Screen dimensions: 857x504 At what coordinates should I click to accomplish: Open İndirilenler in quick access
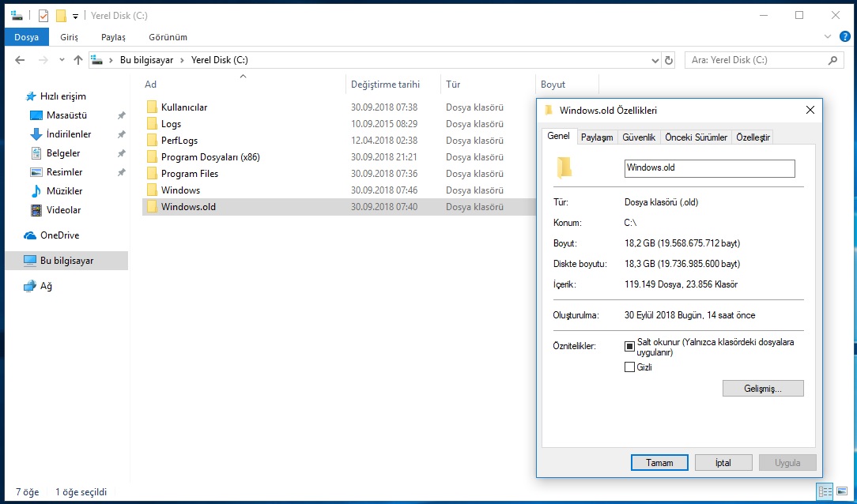(x=68, y=134)
